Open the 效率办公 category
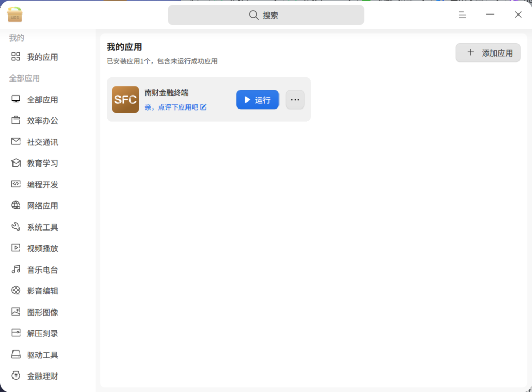 tap(42, 120)
